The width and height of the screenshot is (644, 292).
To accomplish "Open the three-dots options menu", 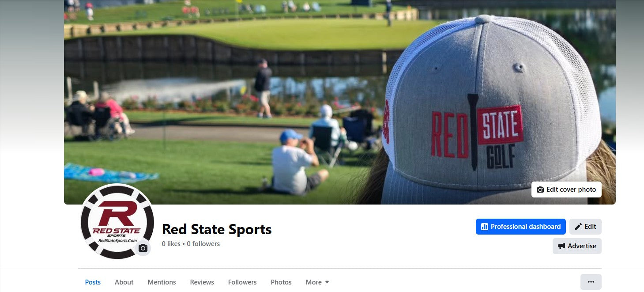I will click(591, 282).
